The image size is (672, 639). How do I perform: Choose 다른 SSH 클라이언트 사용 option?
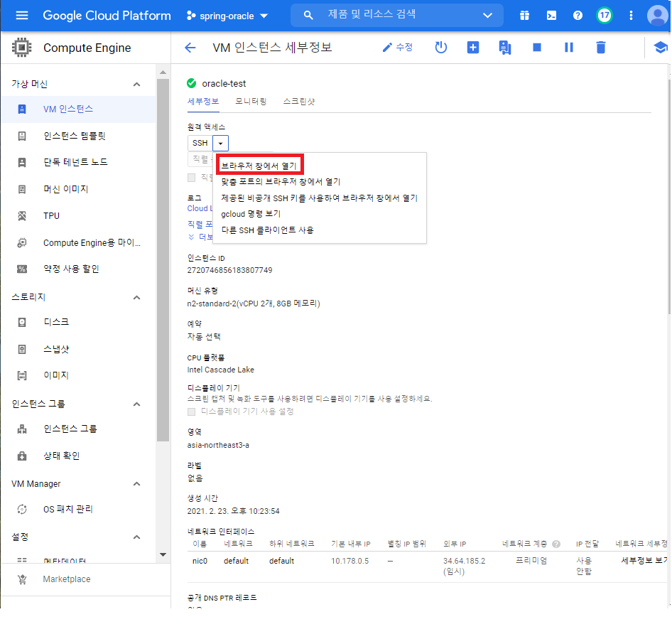pos(267,230)
